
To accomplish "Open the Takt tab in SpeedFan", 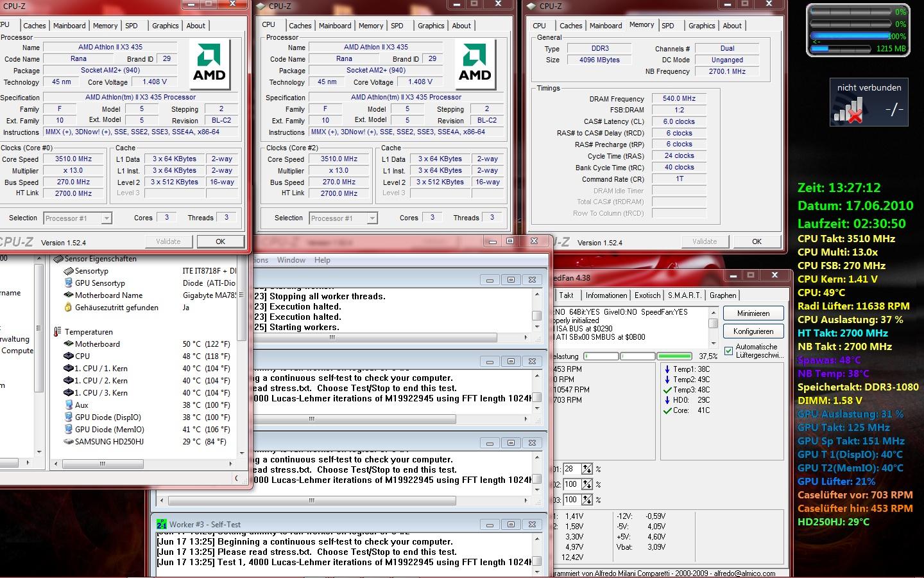I will pos(567,295).
